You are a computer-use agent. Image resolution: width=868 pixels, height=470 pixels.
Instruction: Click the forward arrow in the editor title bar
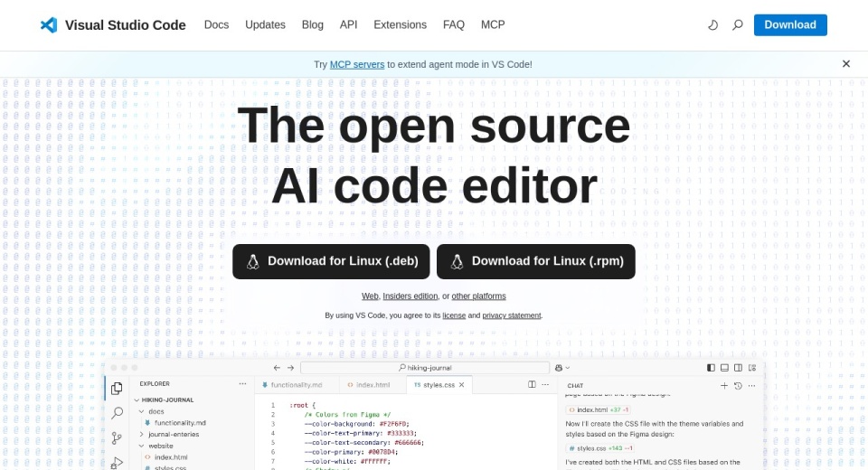point(290,368)
